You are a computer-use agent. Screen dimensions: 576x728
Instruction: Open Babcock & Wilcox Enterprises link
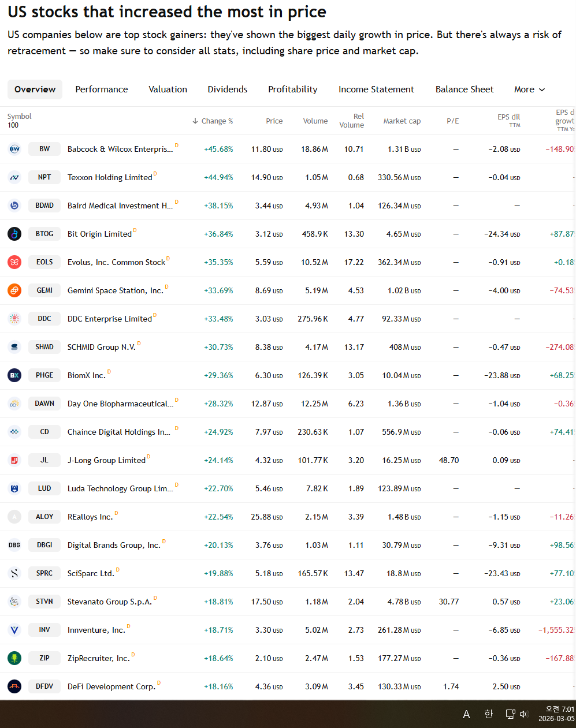point(120,149)
